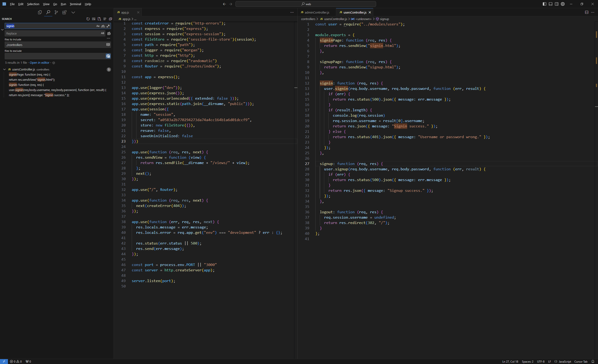The width and height of the screenshot is (598, 364).
Task: Select the app.js tab
Action: (x=125, y=12)
